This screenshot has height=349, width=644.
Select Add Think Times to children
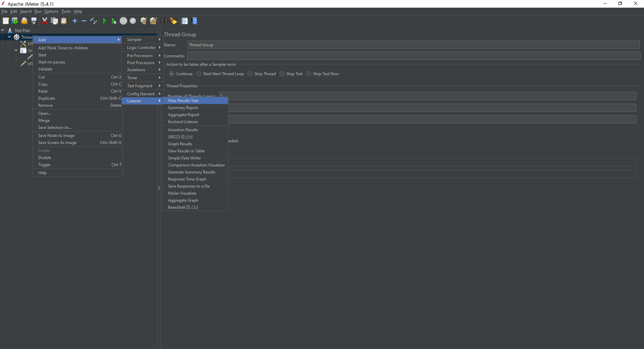coord(78,48)
